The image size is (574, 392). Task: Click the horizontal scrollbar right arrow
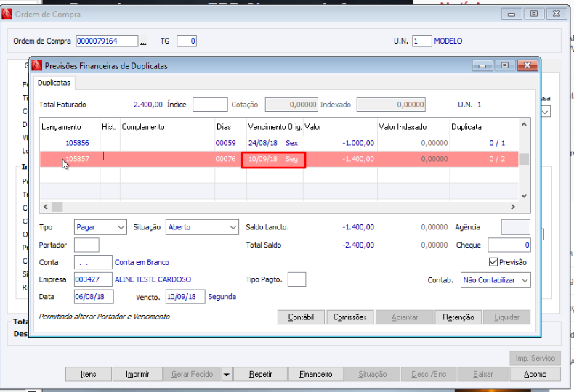click(x=513, y=207)
